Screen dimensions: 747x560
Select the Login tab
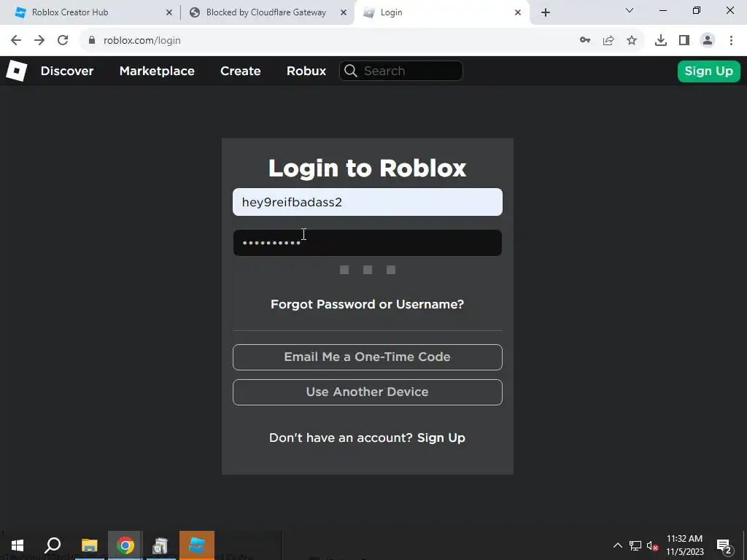[441, 12]
